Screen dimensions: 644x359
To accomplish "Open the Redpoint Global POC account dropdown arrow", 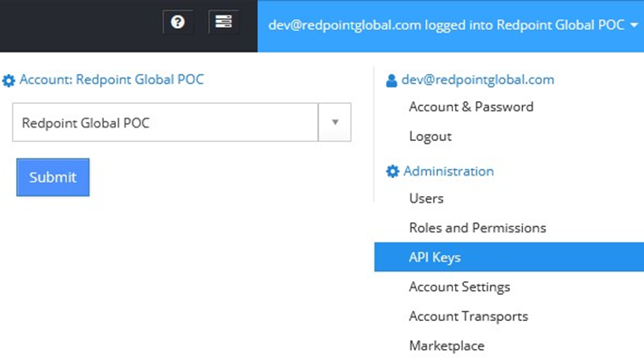I will click(335, 122).
